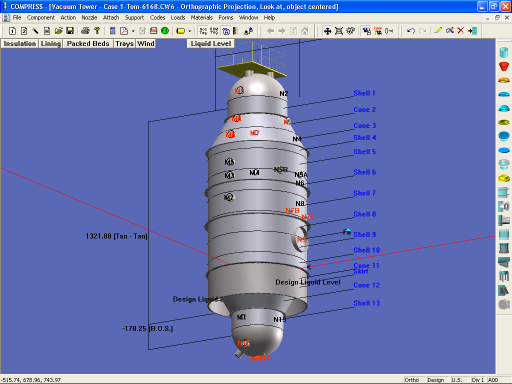Select the Shell 6 label
This screenshot has height=384, width=512.
click(364, 172)
